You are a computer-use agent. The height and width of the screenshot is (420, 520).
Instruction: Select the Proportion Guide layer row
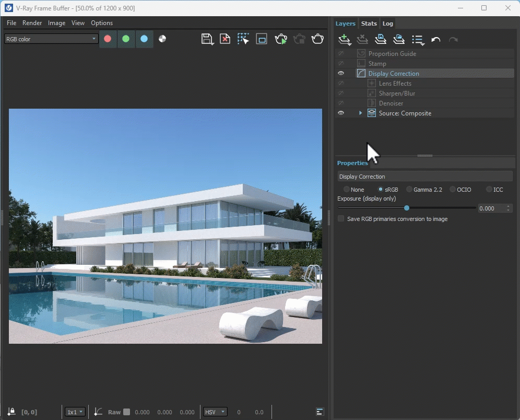point(435,53)
